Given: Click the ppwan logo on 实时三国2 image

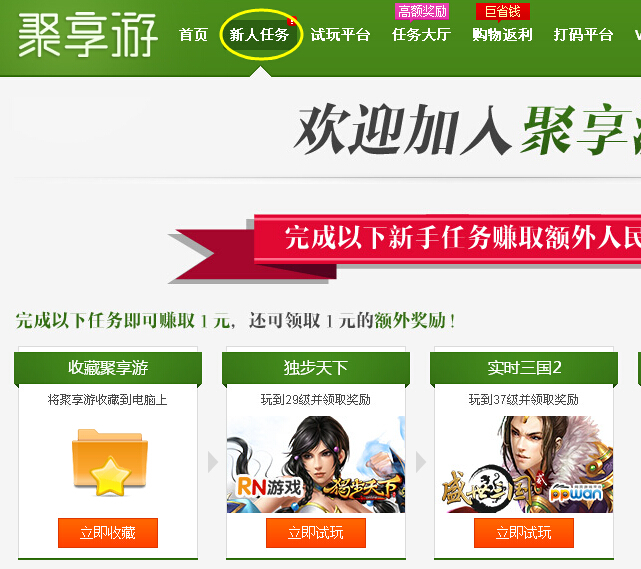Looking at the screenshot, I should [576, 493].
